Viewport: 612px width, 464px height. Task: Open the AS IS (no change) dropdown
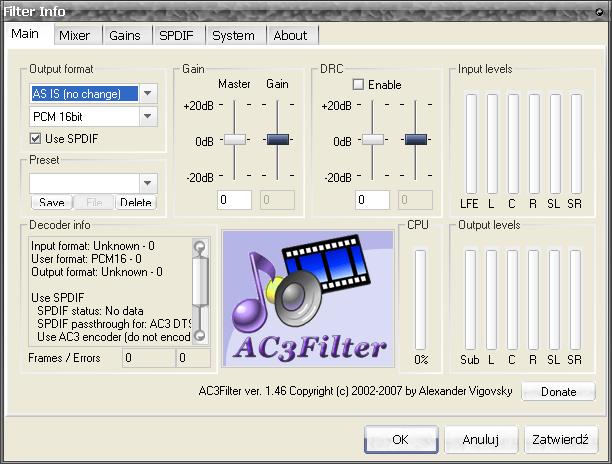[148, 94]
